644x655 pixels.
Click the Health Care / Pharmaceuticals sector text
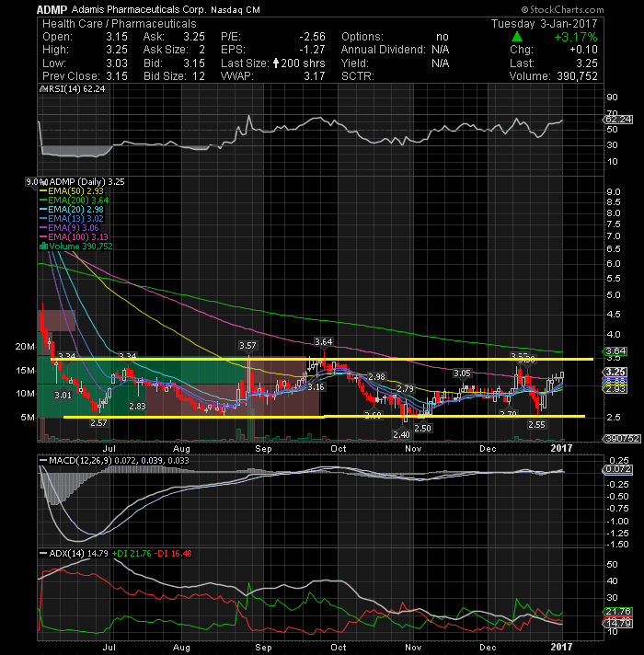119,24
